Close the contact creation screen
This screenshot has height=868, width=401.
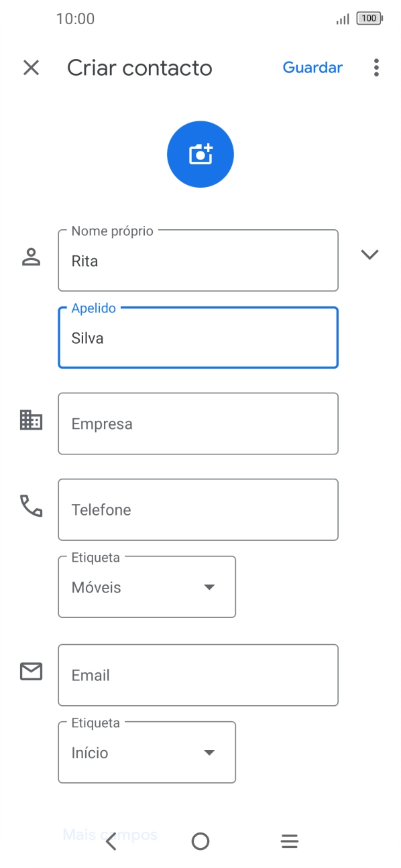coord(31,68)
